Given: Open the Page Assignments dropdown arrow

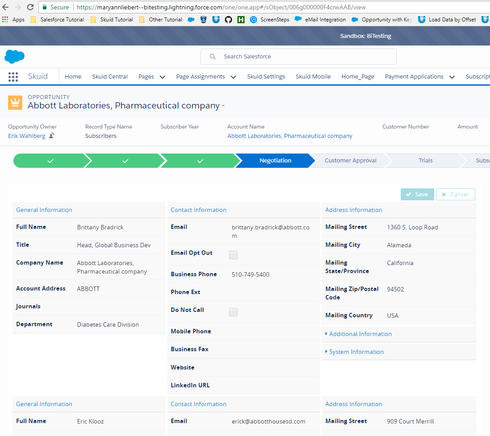Looking at the screenshot, I should 233,77.
